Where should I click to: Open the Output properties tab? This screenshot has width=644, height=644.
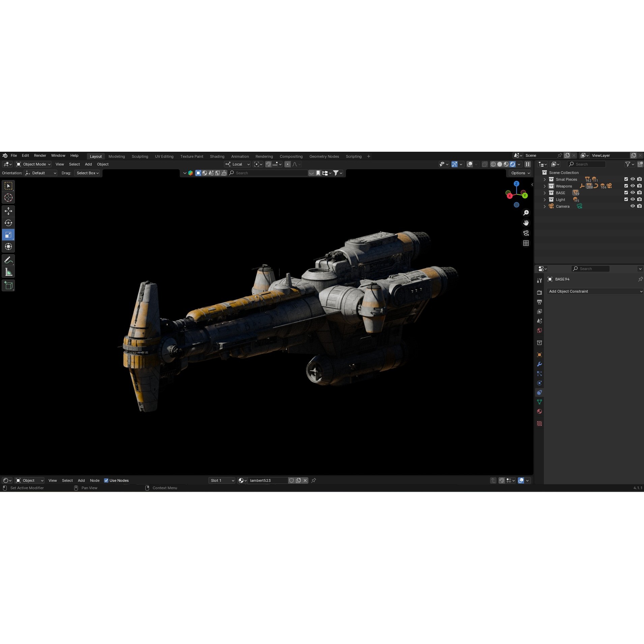[539, 302]
